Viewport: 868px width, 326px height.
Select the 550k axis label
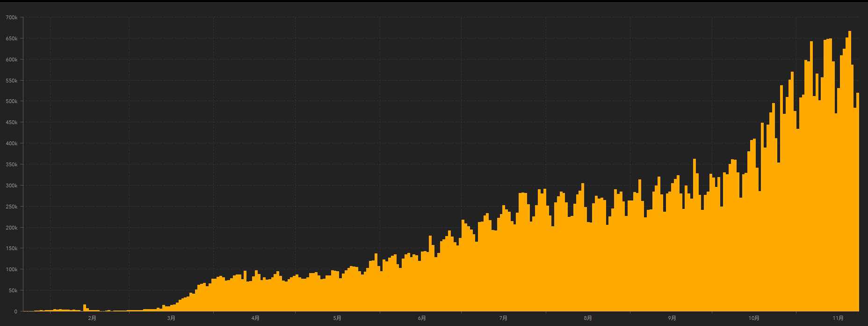[x=12, y=81]
